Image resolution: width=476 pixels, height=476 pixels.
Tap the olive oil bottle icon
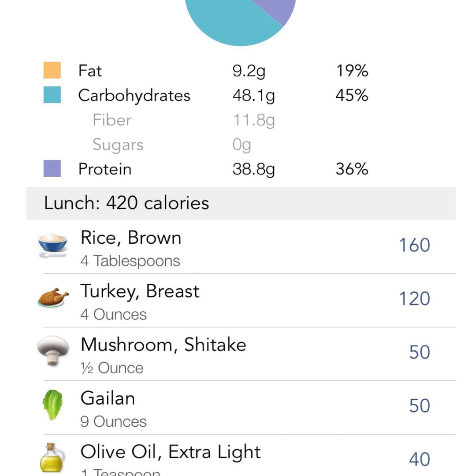(x=52, y=457)
